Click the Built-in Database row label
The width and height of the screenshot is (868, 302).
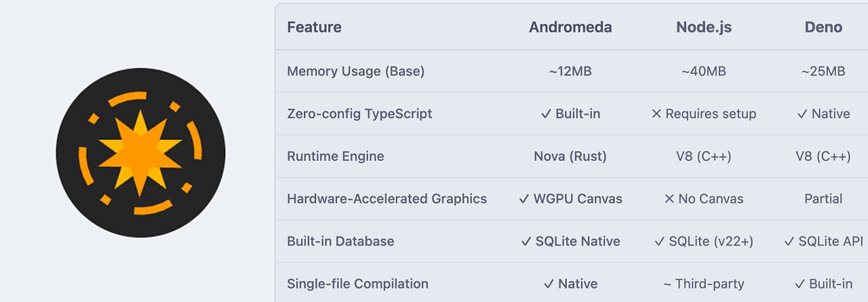pos(340,241)
